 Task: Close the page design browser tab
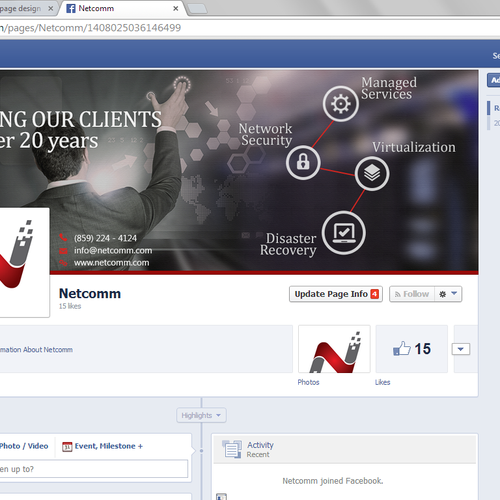click(51, 9)
